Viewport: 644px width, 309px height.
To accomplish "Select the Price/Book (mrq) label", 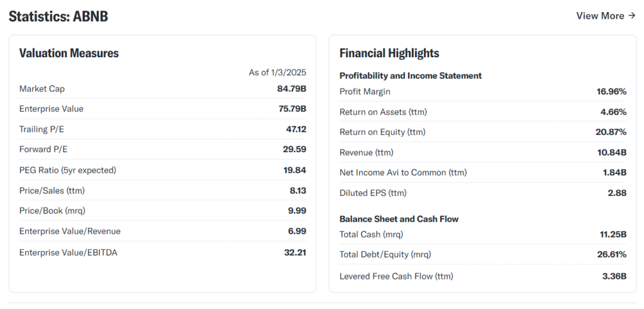I will pos(52,211).
